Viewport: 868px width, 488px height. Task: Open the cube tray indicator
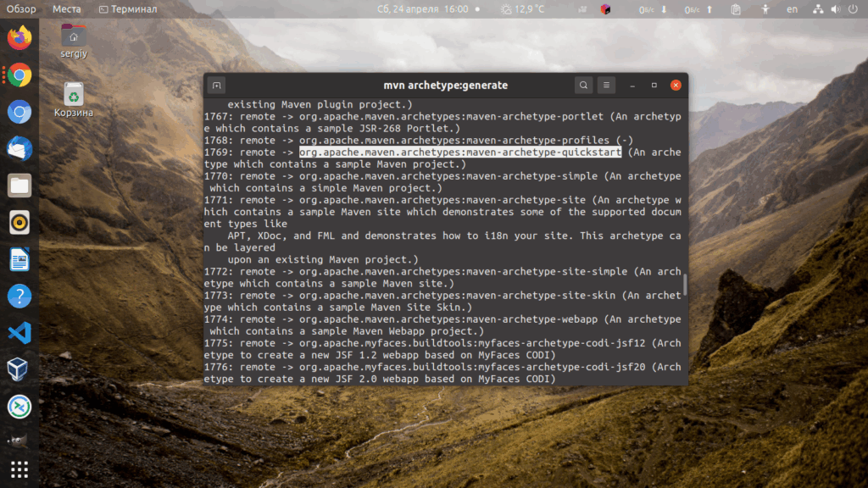[605, 9]
